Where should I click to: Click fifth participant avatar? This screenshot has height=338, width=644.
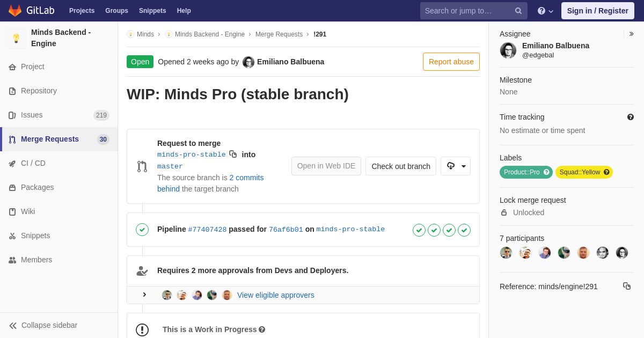click(583, 253)
